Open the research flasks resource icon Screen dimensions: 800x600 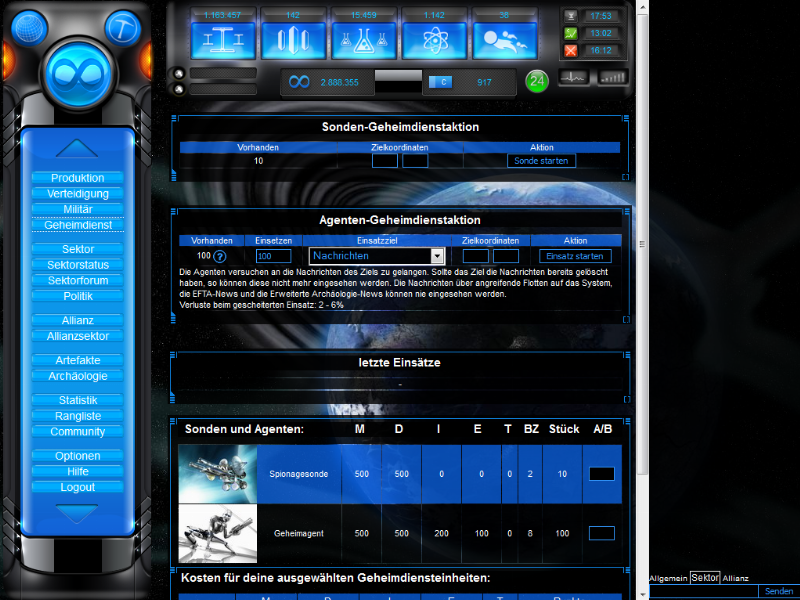pos(364,40)
